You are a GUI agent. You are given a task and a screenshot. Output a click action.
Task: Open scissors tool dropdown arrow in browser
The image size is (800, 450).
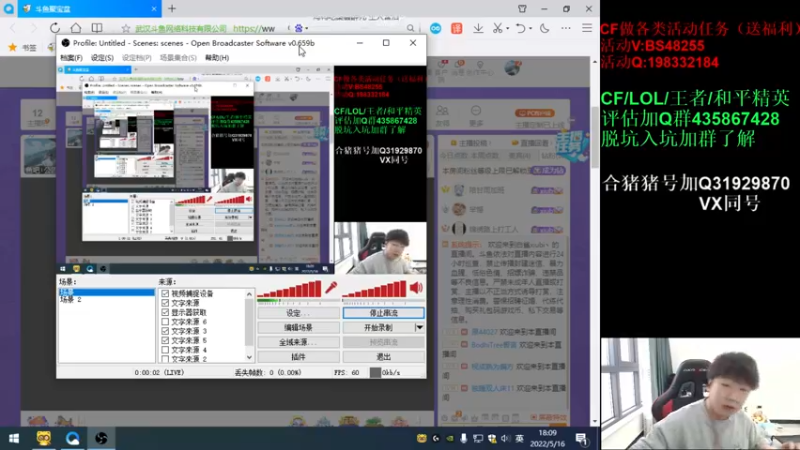pos(508,29)
